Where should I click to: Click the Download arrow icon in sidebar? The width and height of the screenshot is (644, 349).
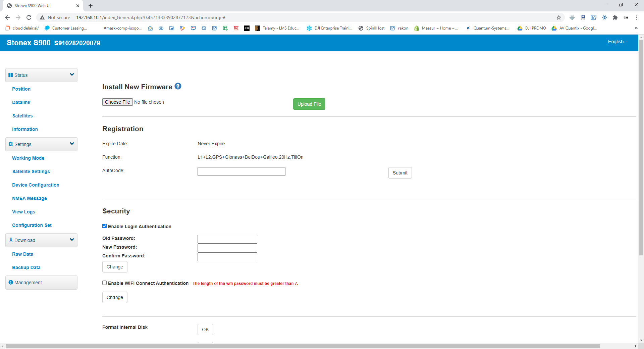(x=11, y=240)
